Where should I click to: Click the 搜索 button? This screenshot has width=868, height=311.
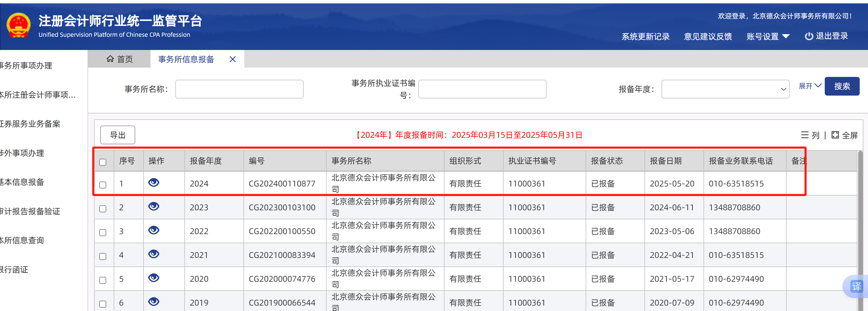pos(842,86)
